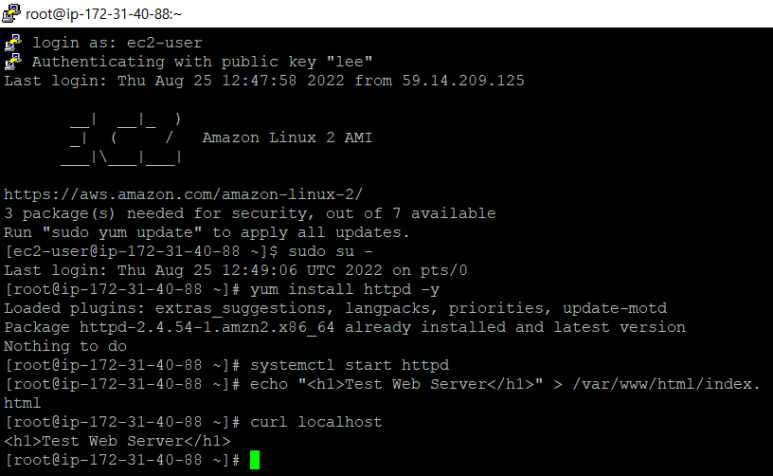Click the line "Loaded plugins: extras_suggestions"
The width and height of the screenshot is (773, 476).
pos(165,308)
